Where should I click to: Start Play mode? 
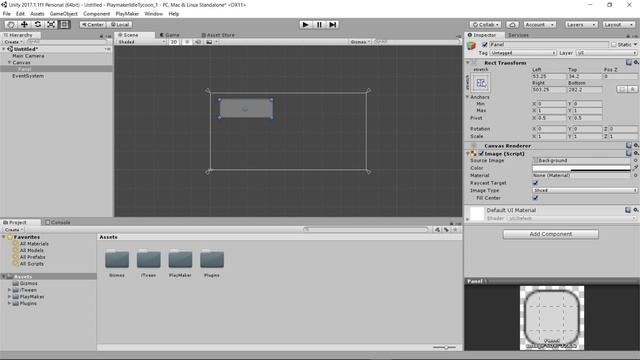tap(305, 24)
